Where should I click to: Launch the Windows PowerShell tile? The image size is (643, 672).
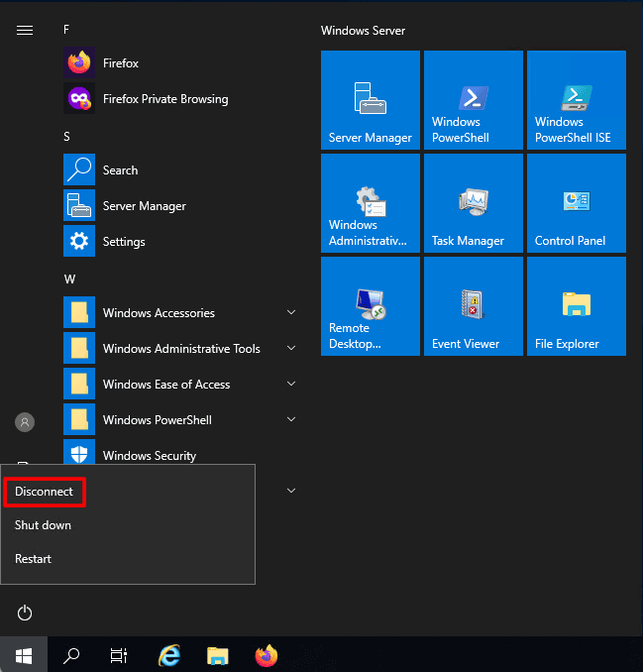474,100
